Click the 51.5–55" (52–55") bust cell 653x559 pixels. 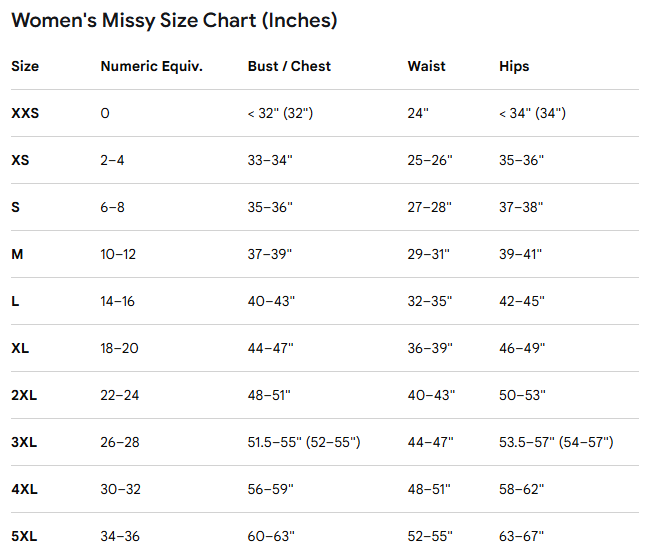click(x=304, y=442)
